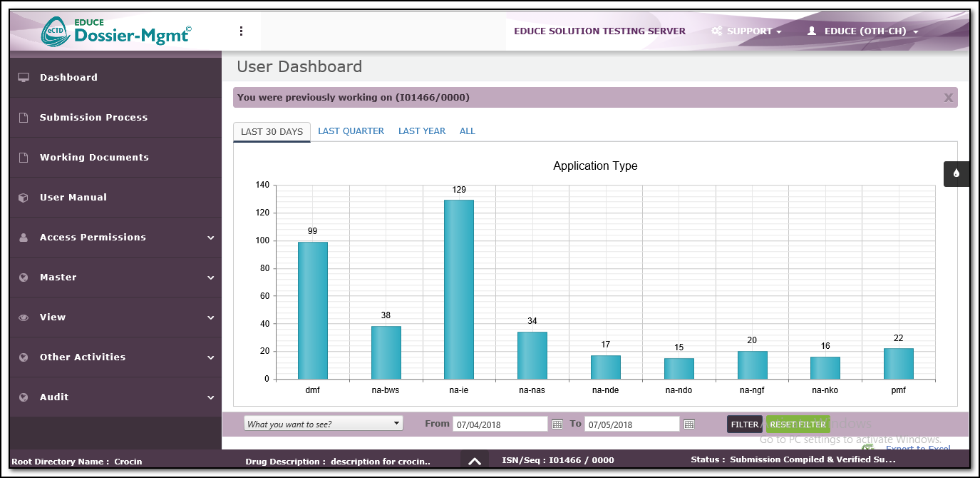This screenshot has width=980, height=478.
Task: Open the 'What you want to see?' dropdown
Action: 324,424
